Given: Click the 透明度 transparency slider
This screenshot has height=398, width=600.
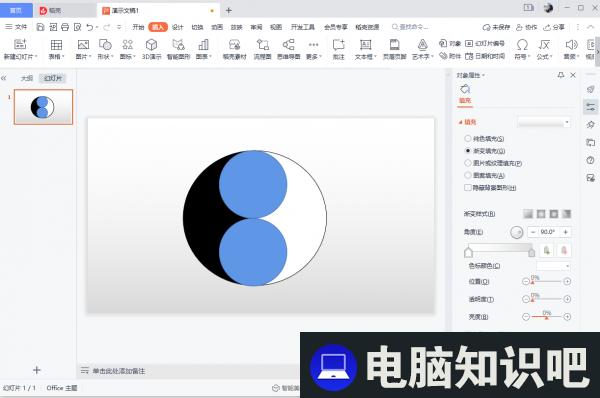Looking at the screenshot, I should click(x=546, y=299).
